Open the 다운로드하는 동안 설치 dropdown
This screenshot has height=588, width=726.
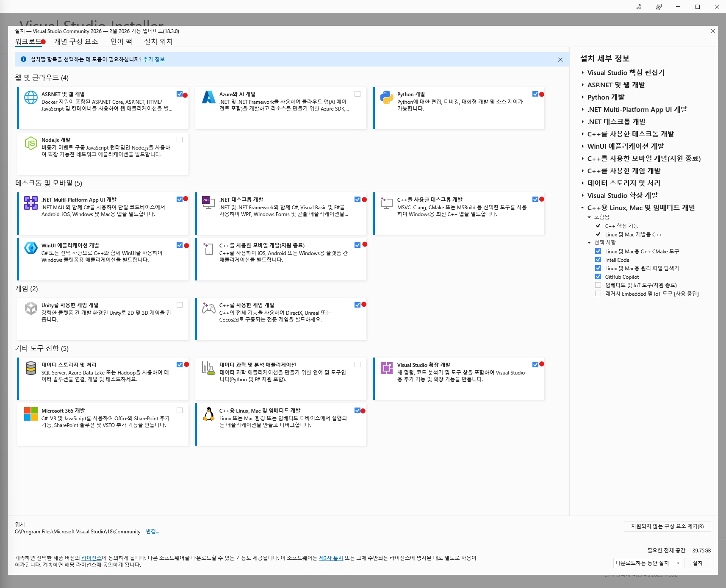[647, 563]
